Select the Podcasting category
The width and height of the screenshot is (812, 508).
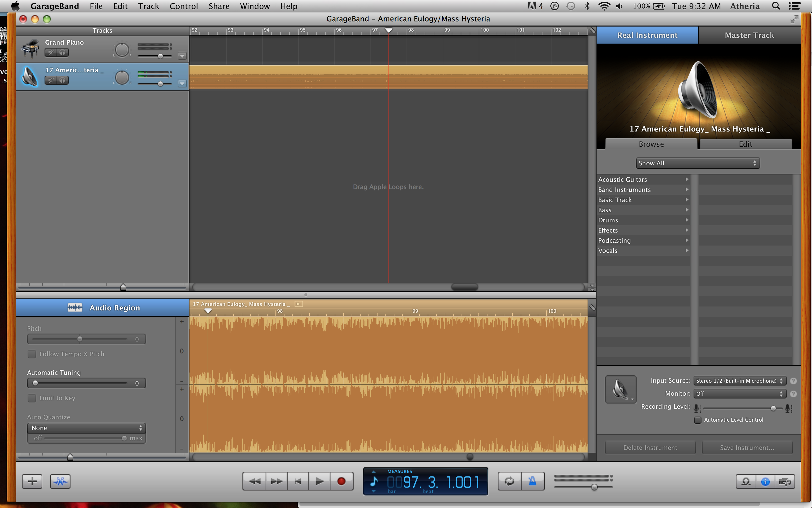[x=643, y=240]
